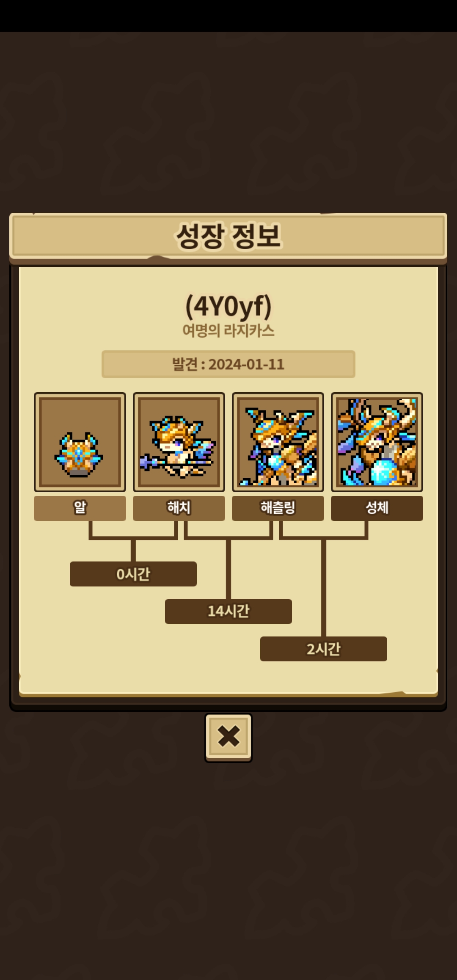Viewport: 457px width, 980px height.
Task: Tap the dragon name 여명의 라지카스
Action: point(228,330)
